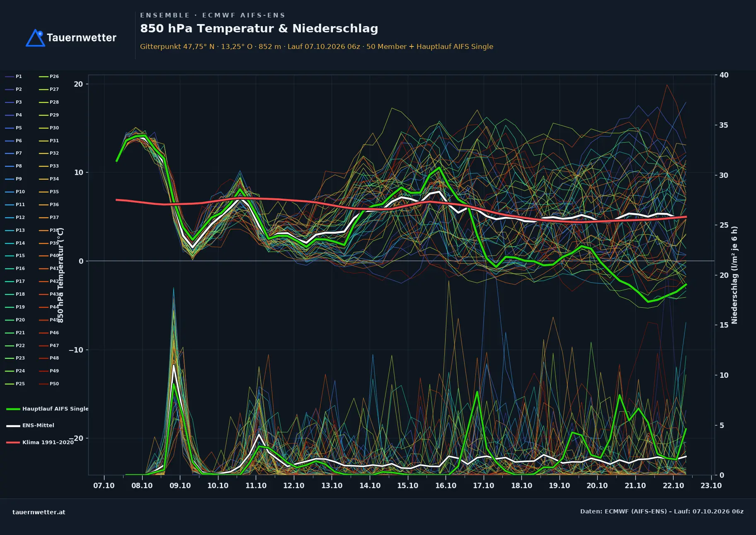Click the Gitterpunkt subtitle line

tap(317, 46)
